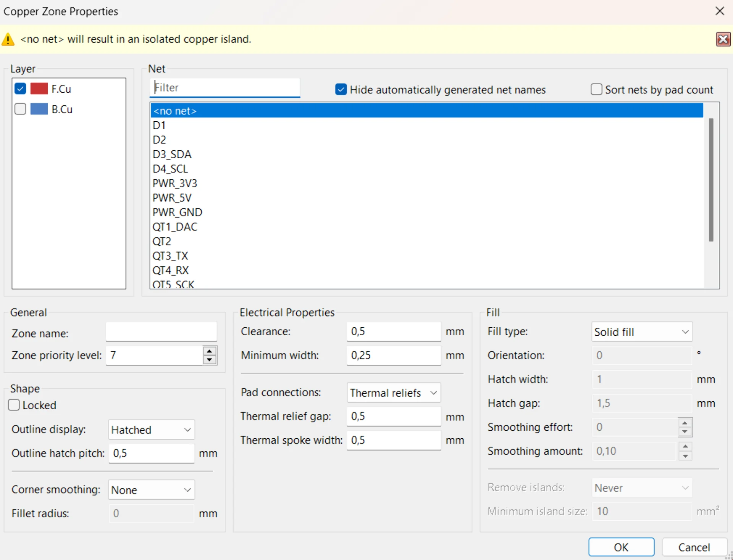
Task: Click the blue B.Cu layer color swatch
Action: pyautogui.click(x=39, y=109)
